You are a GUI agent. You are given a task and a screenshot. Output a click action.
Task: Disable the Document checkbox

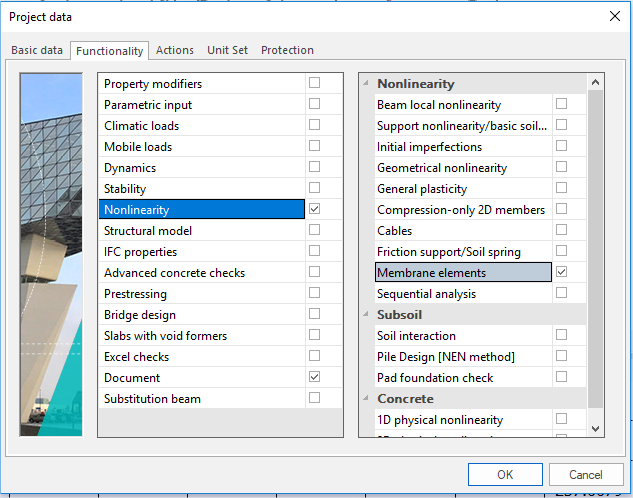point(315,377)
